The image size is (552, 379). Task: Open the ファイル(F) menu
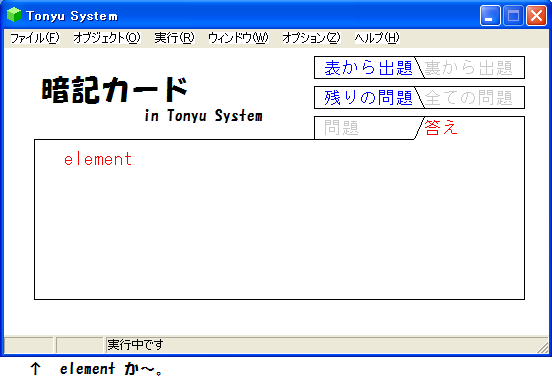point(34,38)
